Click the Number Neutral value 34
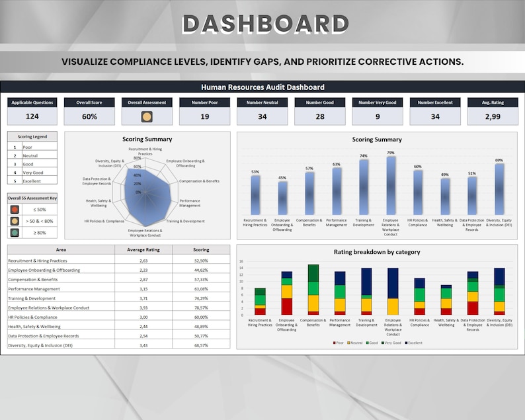Screen dimensions: 525x420 [262, 116]
